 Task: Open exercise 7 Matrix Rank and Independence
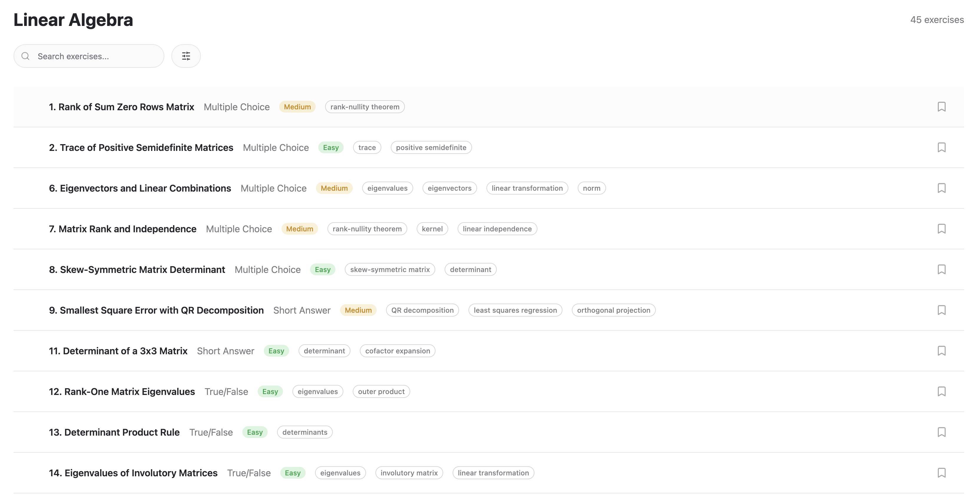122,229
